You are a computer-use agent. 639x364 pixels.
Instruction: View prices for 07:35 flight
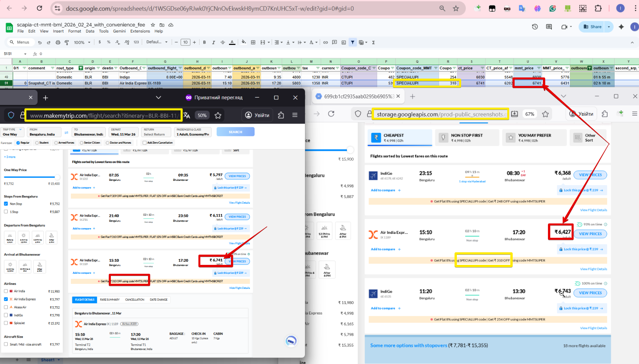pyautogui.click(x=237, y=176)
